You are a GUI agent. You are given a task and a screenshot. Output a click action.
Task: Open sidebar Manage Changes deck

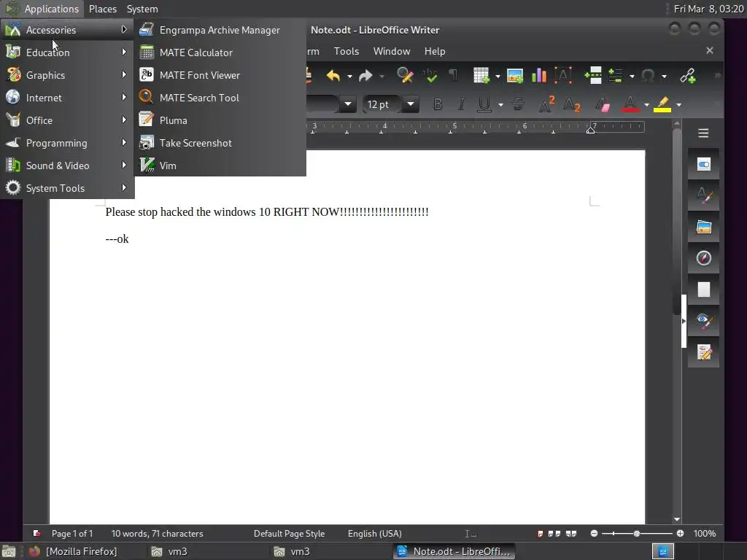click(704, 352)
